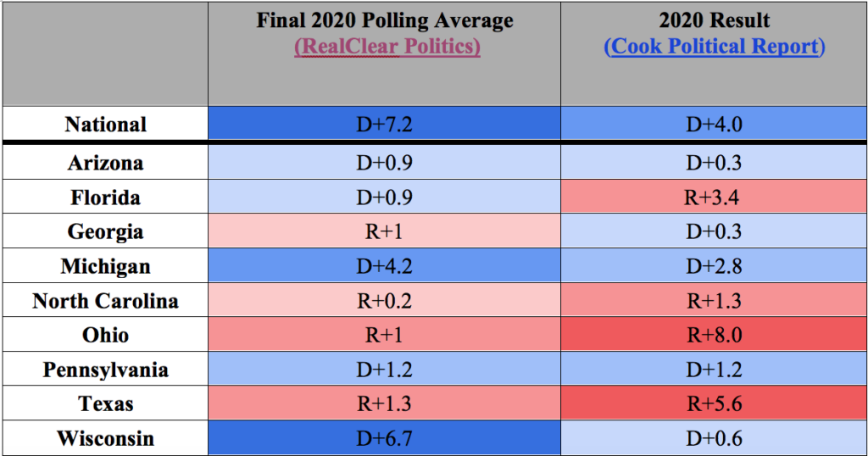Viewport: 868px width, 456px height.
Task: Click Pennsylvania's D+1.2 polling average cell
Action: tap(384, 369)
